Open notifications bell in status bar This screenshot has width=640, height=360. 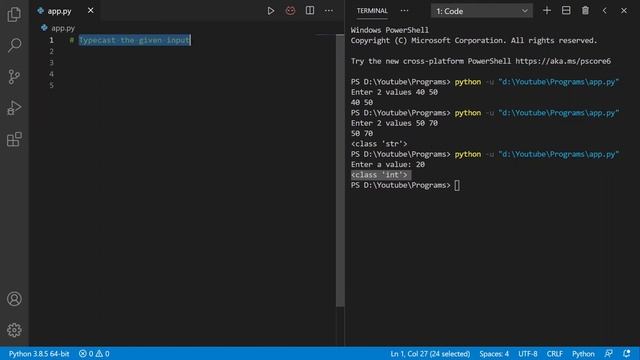pos(627,354)
